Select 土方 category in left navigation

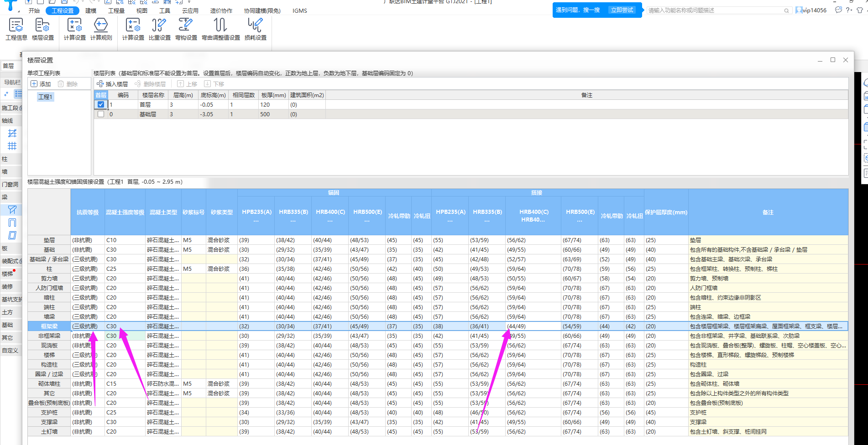point(11,312)
